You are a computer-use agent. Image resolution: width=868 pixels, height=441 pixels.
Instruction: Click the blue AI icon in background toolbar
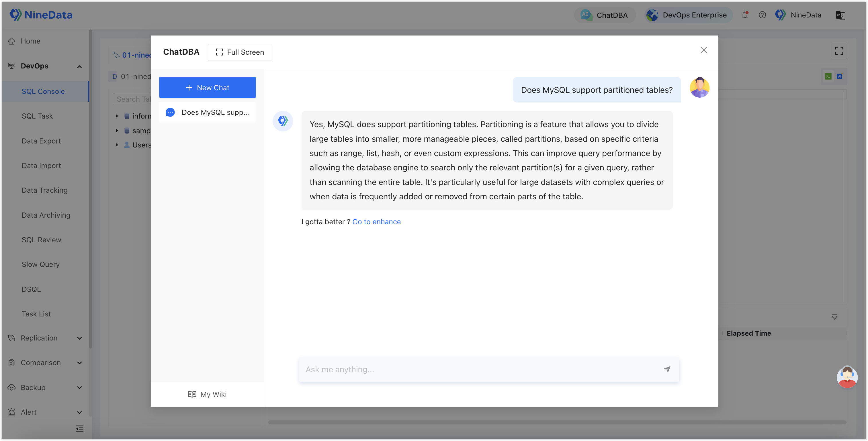tap(839, 76)
